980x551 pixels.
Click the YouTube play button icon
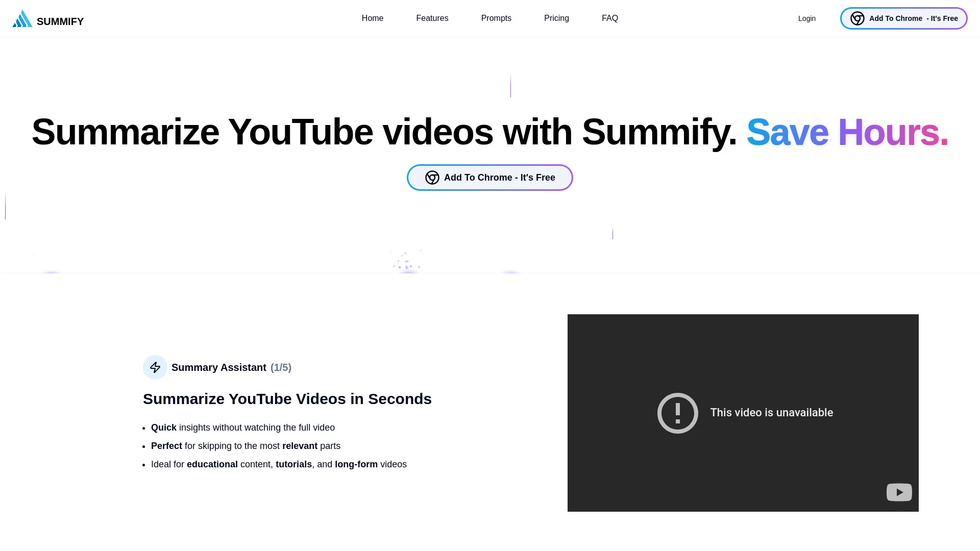[898, 492]
